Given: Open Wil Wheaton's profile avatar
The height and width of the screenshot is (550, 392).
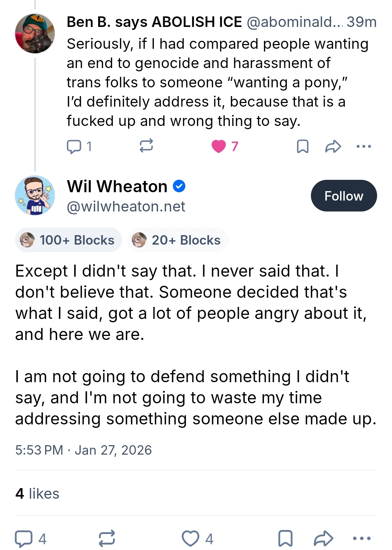Looking at the screenshot, I should point(35,195).
